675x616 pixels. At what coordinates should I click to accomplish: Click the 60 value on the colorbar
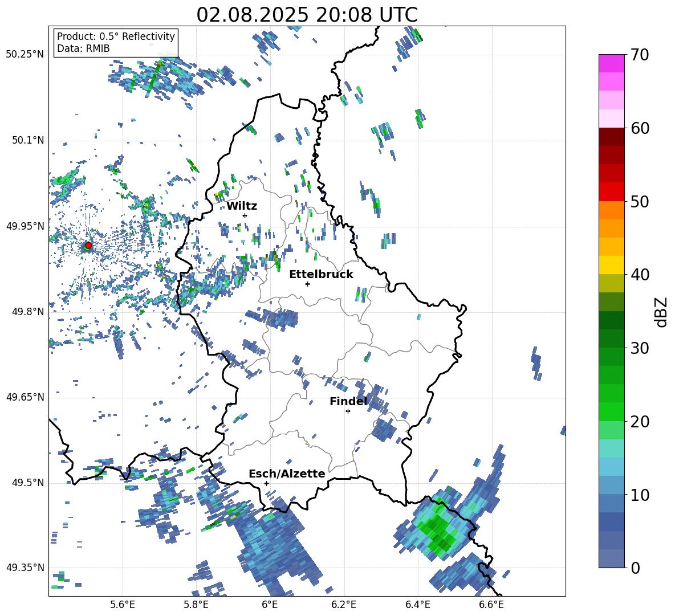coord(640,128)
